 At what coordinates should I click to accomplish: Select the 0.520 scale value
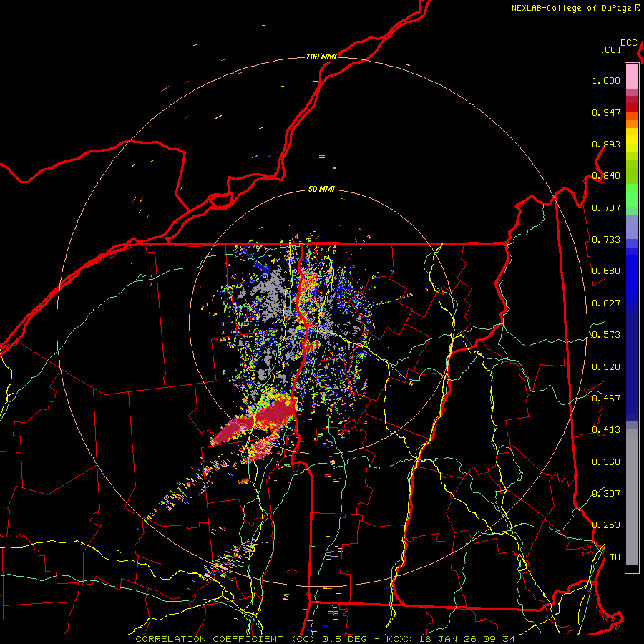606,367
